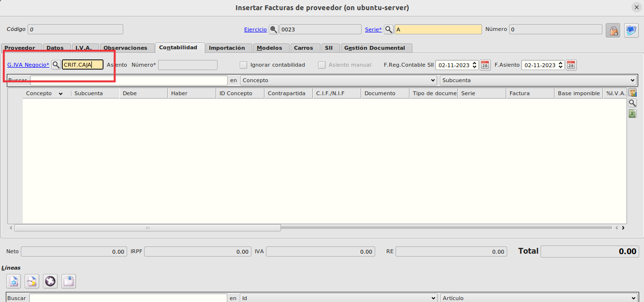Click the G.IVA Negocio* link
Viewport: 644px width, 302px height.
pyautogui.click(x=28, y=65)
